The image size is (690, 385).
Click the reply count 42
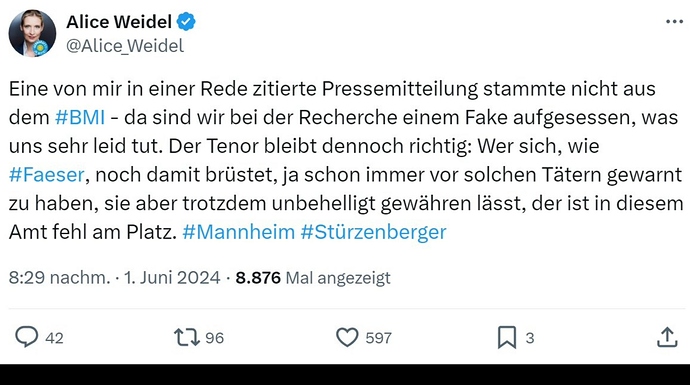pyautogui.click(x=54, y=338)
